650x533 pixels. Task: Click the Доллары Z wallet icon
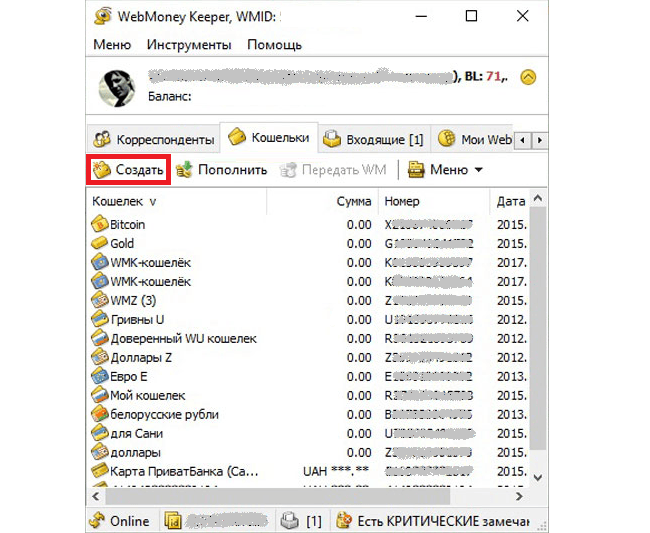click(x=99, y=357)
